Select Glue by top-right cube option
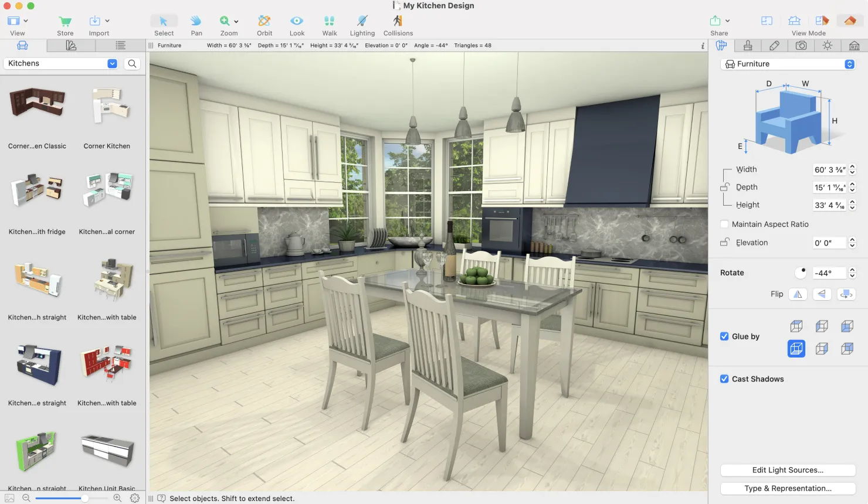 coord(847,326)
